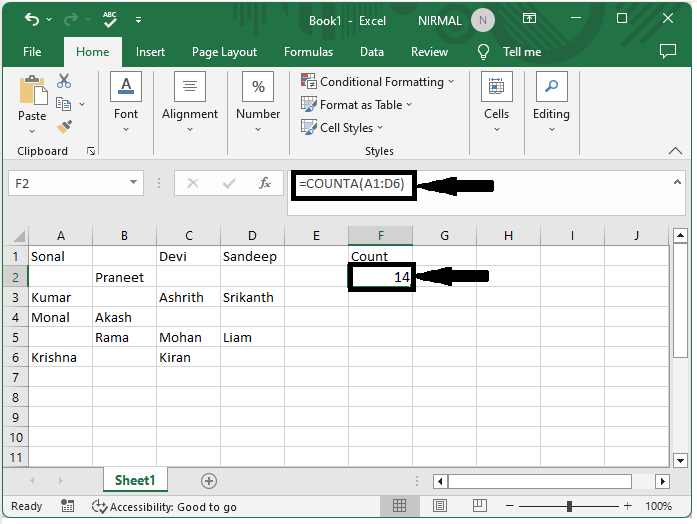Open the Comments speech bubble icon
Image resolution: width=697 pixels, height=524 pixels.
pos(668,51)
